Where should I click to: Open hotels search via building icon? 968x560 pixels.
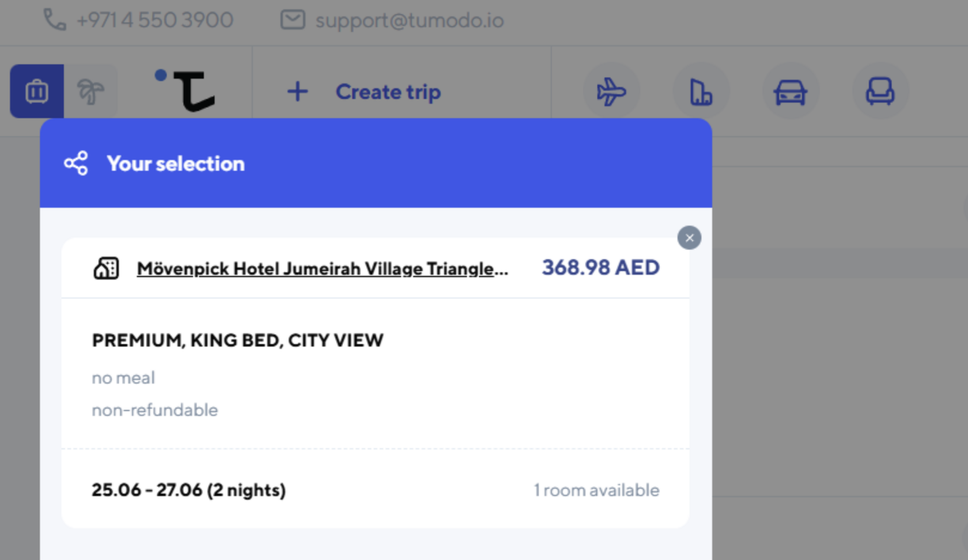click(x=701, y=92)
